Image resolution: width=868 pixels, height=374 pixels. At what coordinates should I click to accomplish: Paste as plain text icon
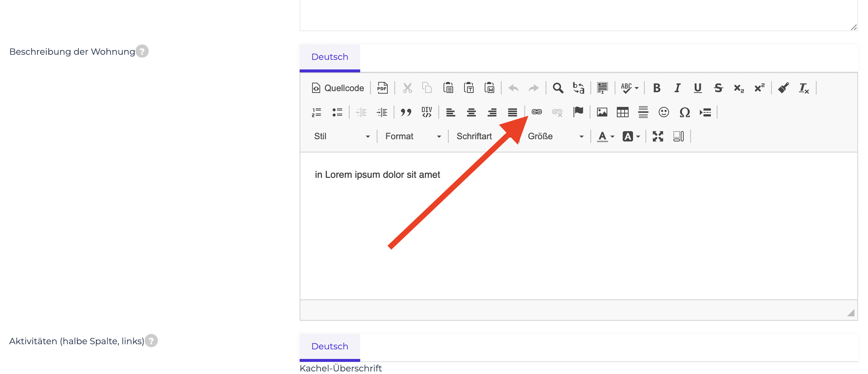pos(469,88)
